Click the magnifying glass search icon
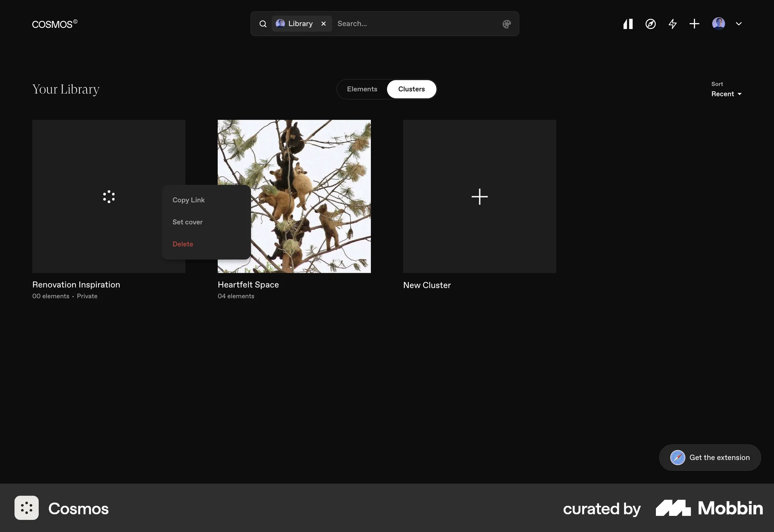 [x=263, y=24]
